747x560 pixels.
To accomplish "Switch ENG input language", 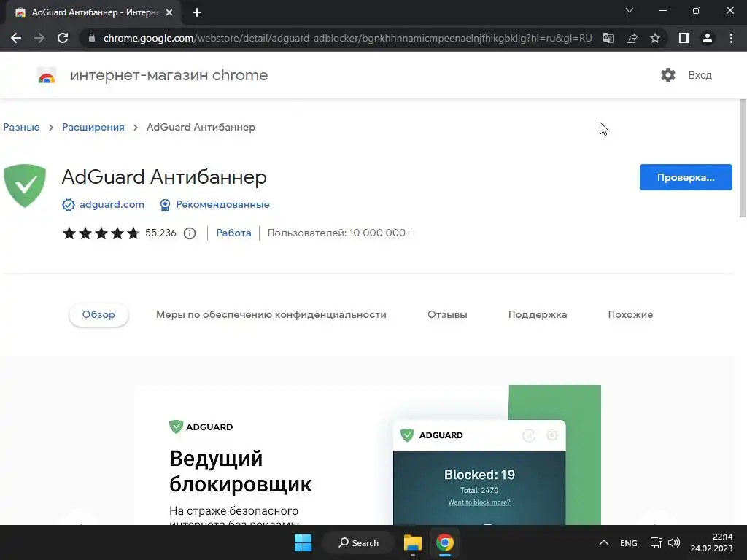I will (628, 542).
